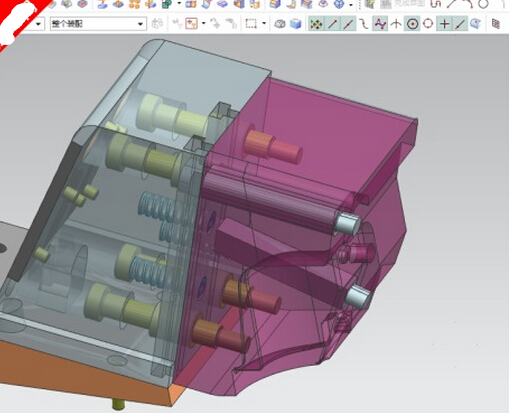Click the greyed-out icon right of 整个装配 combo
This screenshot has height=413, width=510.
pyautogui.click(x=157, y=24)
